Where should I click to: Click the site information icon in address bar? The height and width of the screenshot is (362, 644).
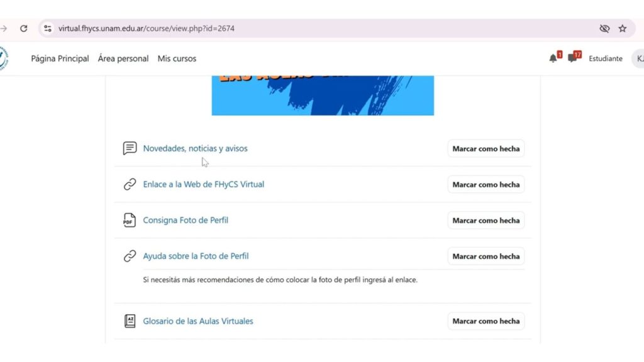pos(48,28)
